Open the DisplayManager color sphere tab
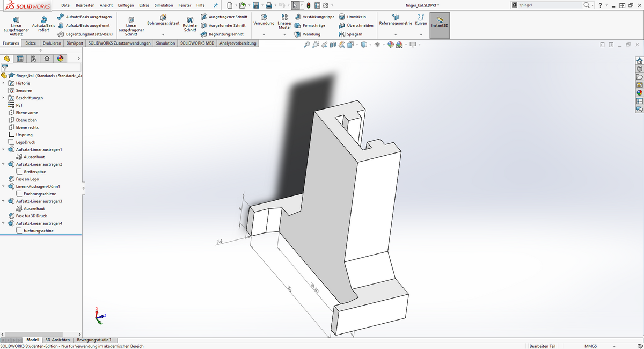 click(60, 59)
